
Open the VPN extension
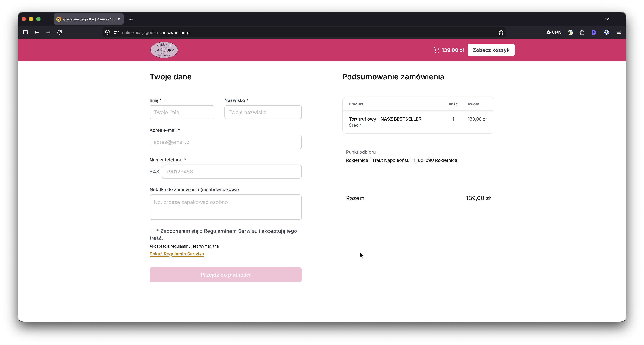[554, 32]
